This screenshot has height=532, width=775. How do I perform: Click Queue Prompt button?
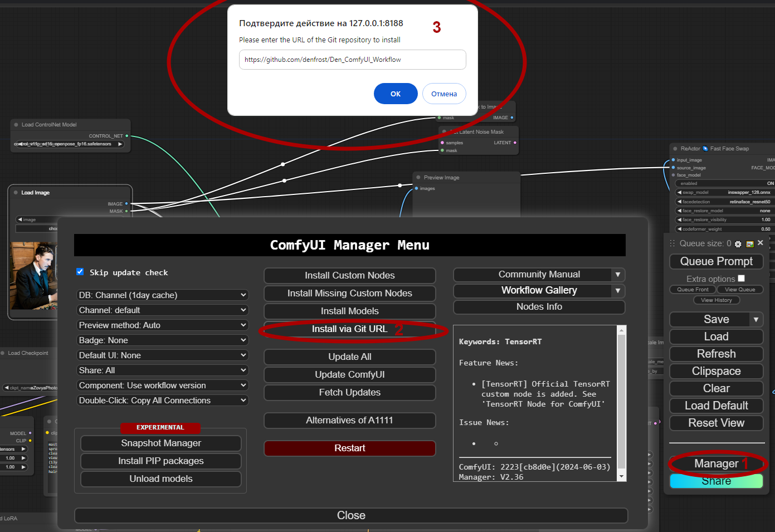716,261
